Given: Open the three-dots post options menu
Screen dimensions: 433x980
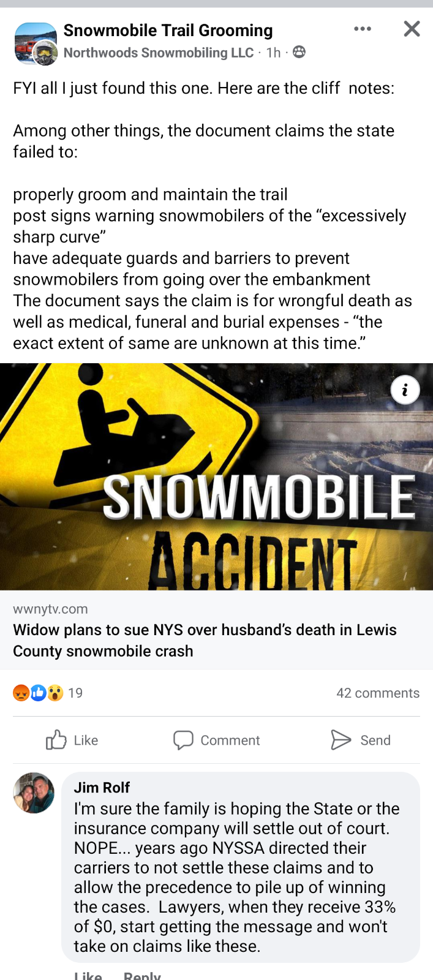Looking at the screenshot, I should click(363, 29).
